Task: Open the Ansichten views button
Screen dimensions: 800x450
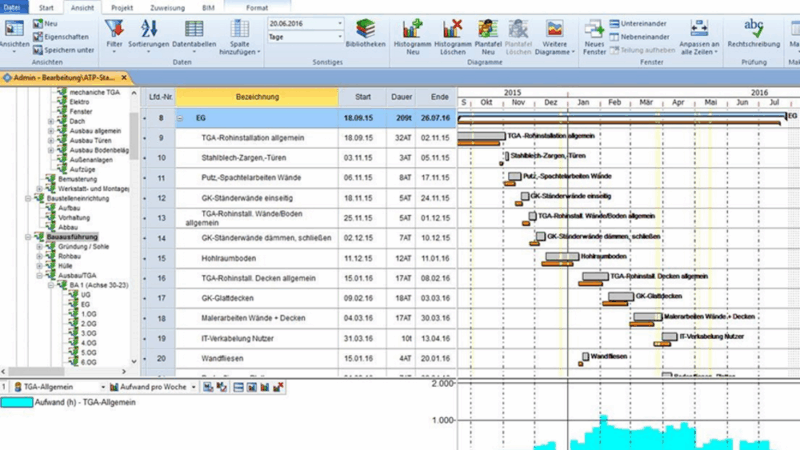Action: [x=14, y=35]
